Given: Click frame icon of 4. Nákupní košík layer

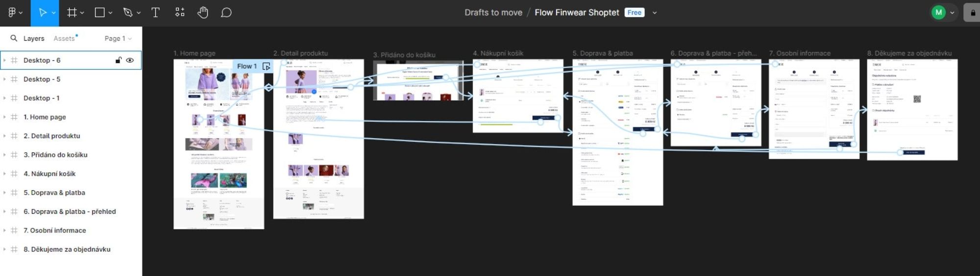Looking at the screenshot, I should (x=14, y=174).
